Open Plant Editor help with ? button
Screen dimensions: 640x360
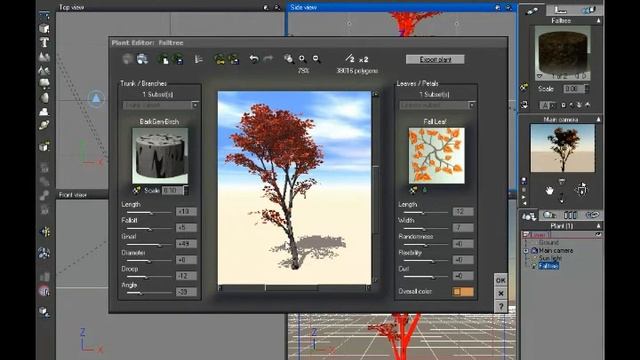click(500, 307)
